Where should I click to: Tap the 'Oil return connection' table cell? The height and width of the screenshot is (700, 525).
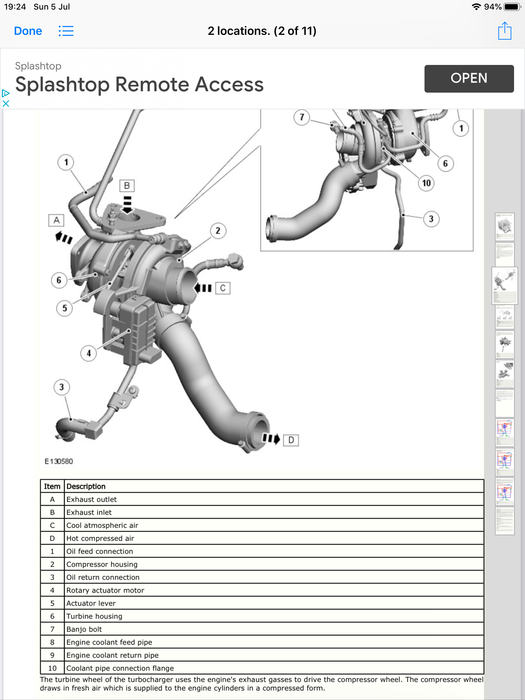pyautogui.click(x=274, y=577)
